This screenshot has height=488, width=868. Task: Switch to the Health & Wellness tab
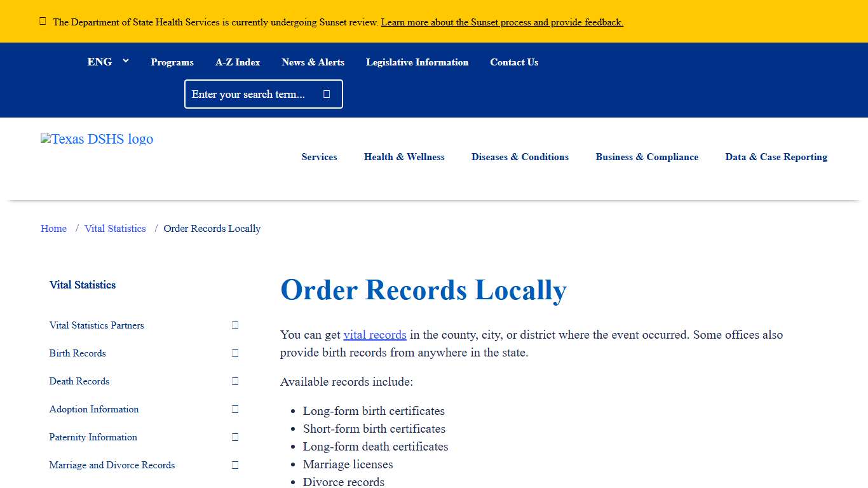tap(404, 157)
